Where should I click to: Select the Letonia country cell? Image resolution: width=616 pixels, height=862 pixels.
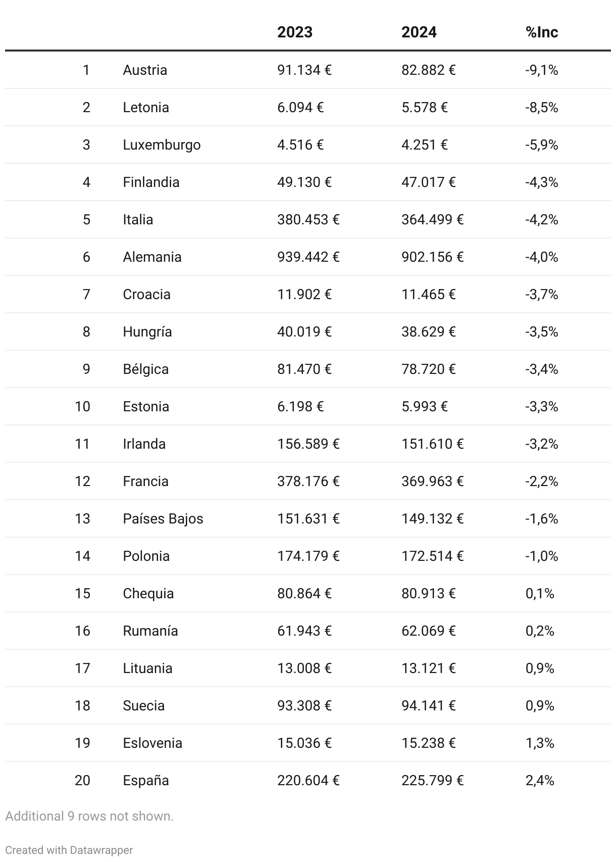(146, 107)
